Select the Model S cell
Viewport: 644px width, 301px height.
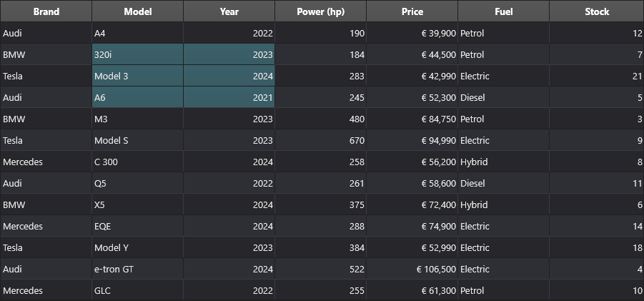[137, 140]
